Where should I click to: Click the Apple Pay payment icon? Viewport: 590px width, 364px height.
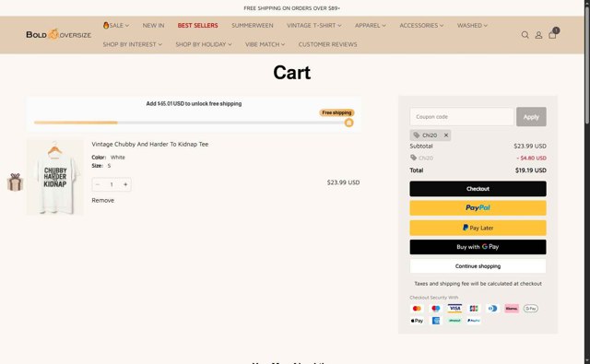(417, 321)
